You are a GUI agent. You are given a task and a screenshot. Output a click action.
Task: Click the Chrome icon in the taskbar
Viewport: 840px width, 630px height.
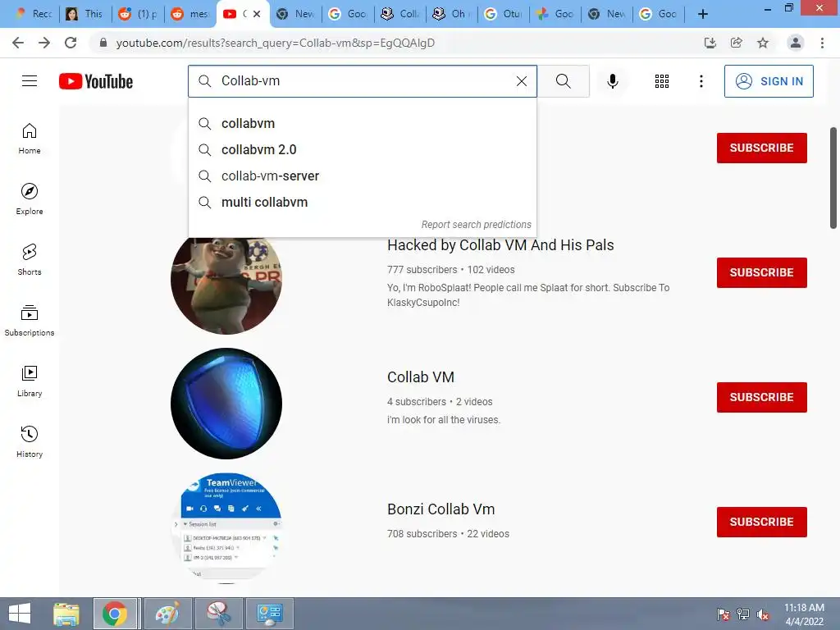115,614
